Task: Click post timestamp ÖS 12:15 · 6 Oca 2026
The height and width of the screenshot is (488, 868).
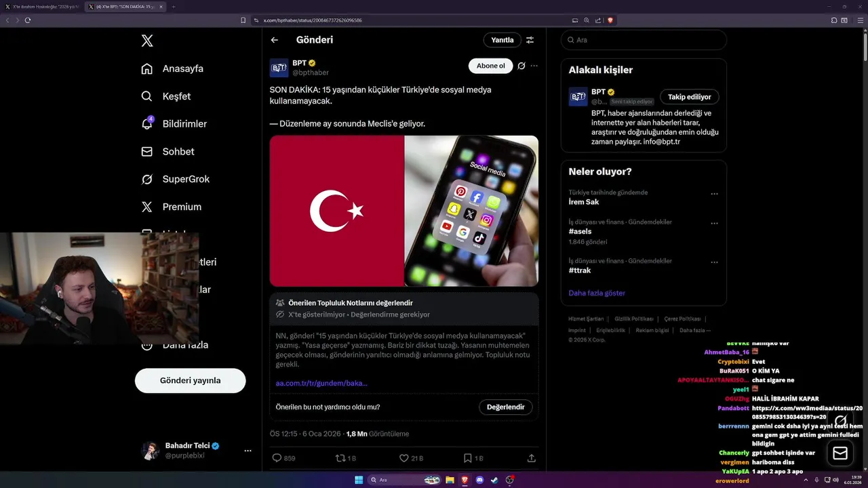Action: (305, 434)
